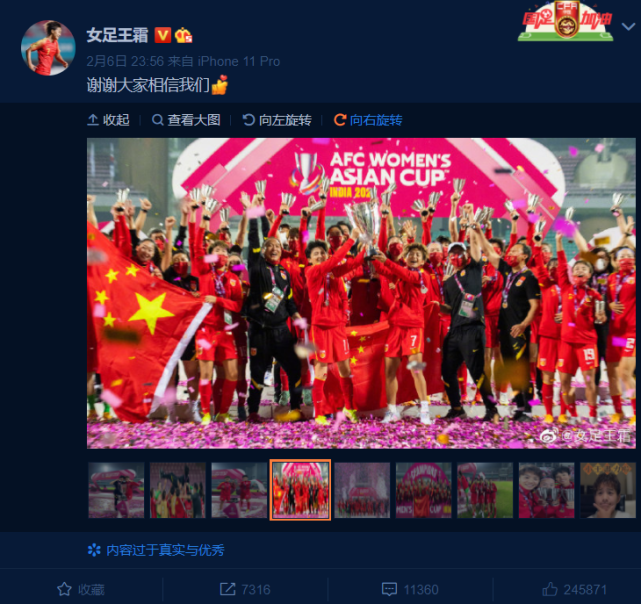Select the first photo thumbnail
The height and width of the screenshot is (604, 641).
[x=116, y=490]
